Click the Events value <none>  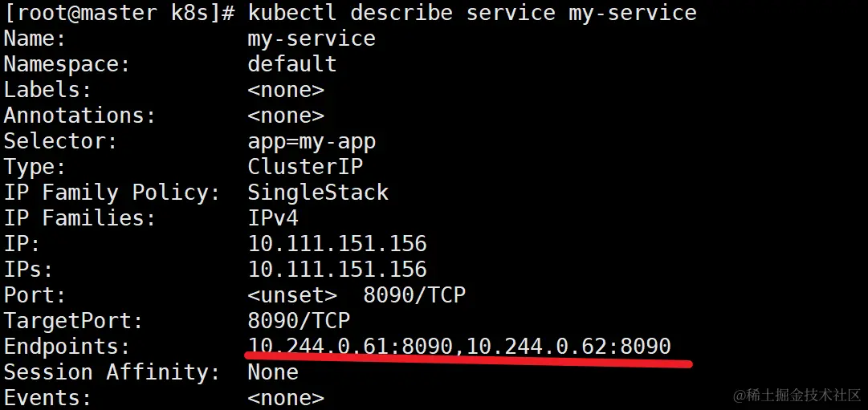point(286,398)
